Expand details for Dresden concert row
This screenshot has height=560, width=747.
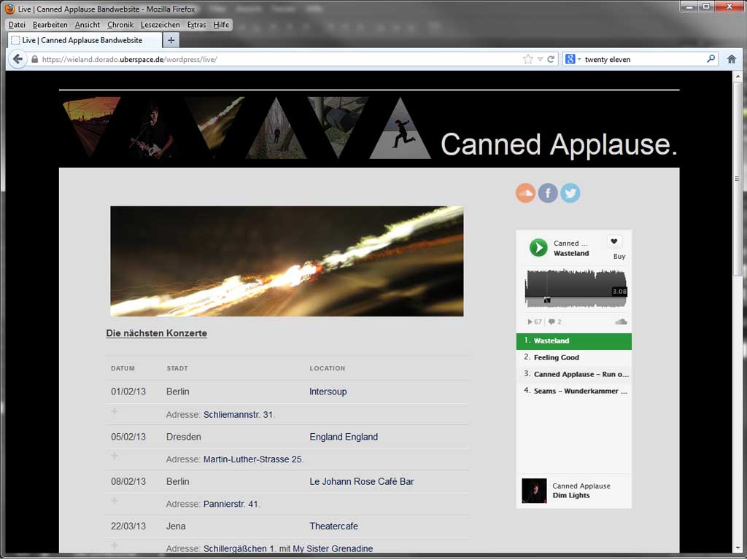[114, 456]
